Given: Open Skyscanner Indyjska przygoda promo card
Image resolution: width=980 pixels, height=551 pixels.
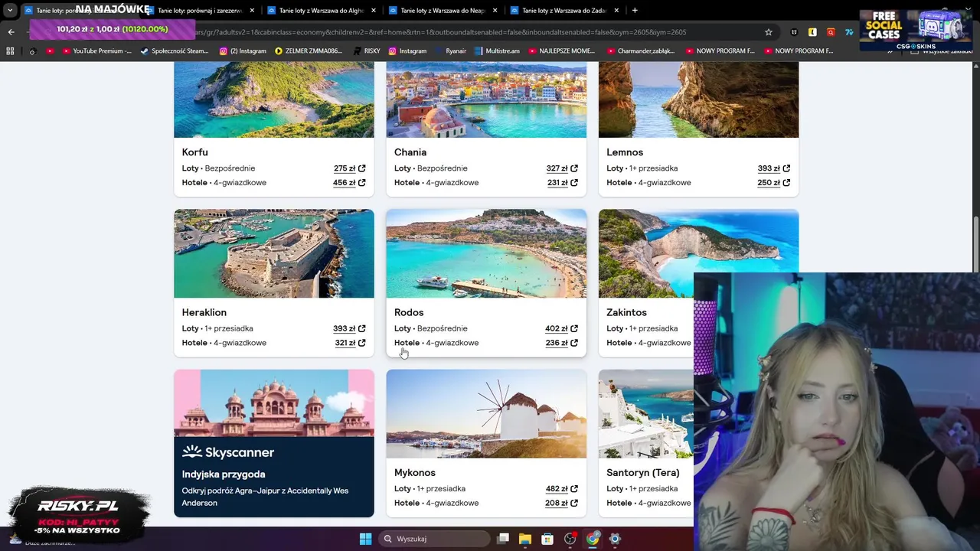Looking at the screenshot, I should point(274,443).
